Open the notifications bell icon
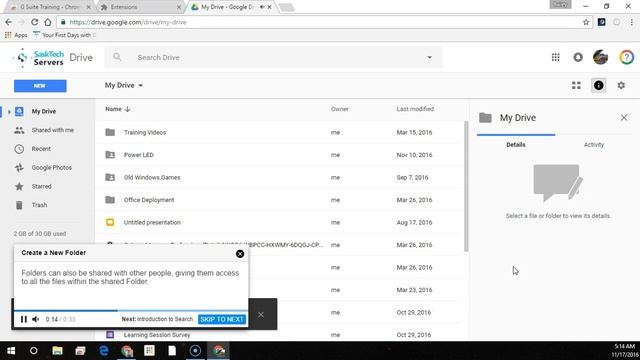This screenshot has width=640, height=360. pos(578,58)
